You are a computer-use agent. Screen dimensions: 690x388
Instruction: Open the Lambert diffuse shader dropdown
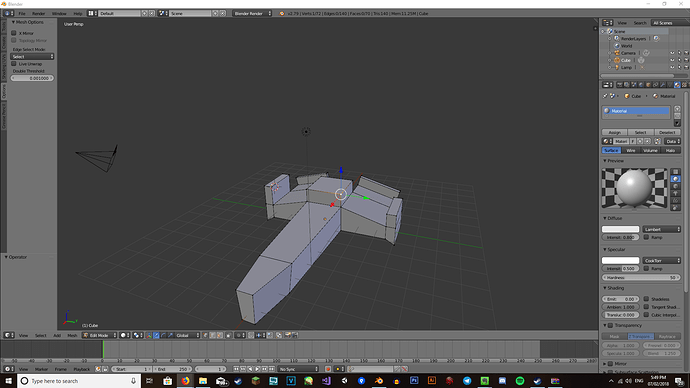(x=661, y=229)
